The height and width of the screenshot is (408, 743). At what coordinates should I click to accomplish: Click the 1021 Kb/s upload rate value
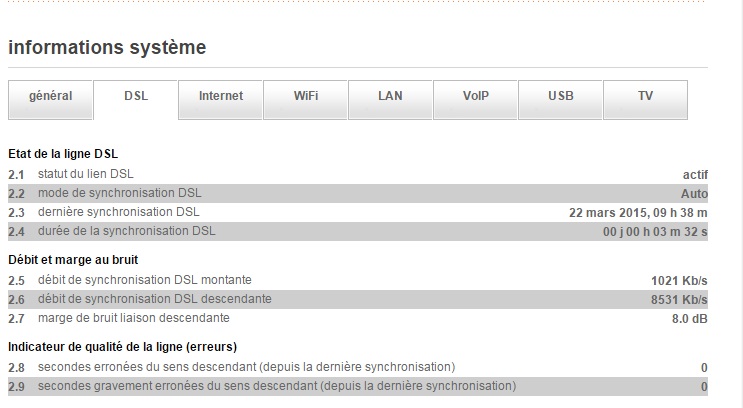[x=679, y=280]
